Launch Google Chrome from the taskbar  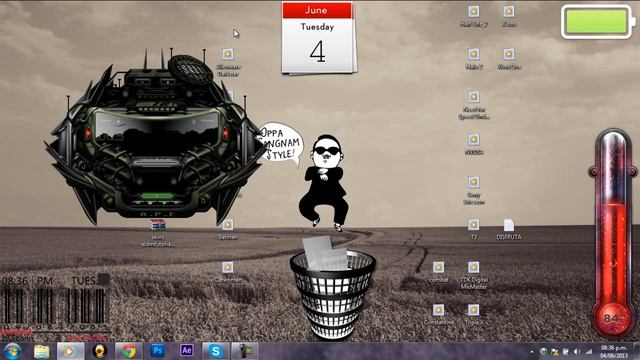(x=129, y=351)
